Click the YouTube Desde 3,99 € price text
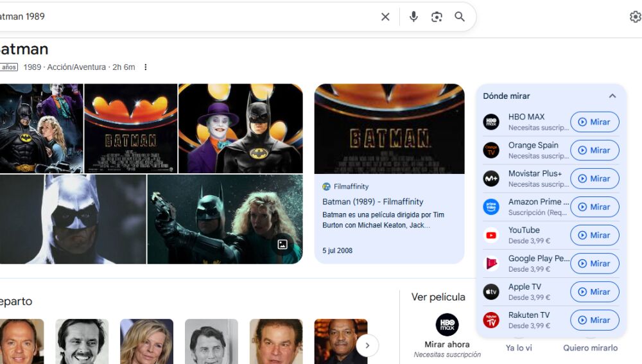 [529, 241]
